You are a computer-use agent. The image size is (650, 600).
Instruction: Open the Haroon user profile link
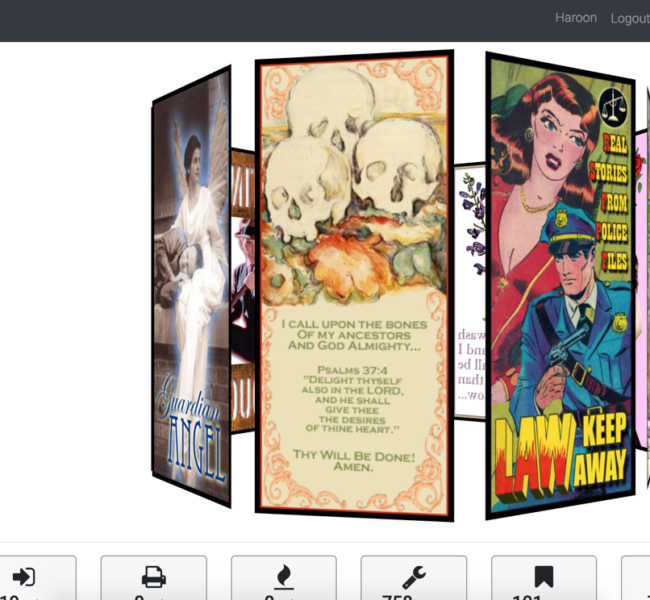[x=575, y=18]
